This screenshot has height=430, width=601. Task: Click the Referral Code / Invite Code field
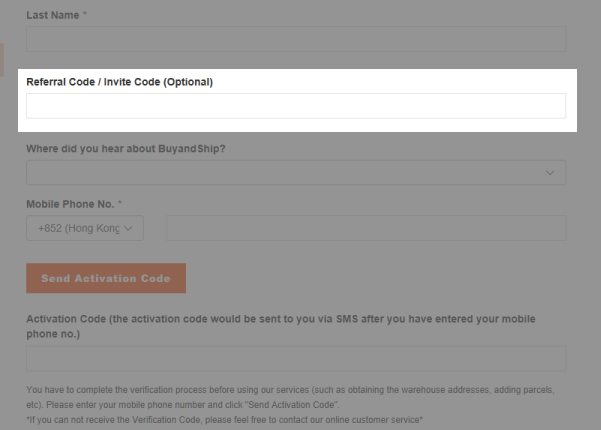coord(296,106)
